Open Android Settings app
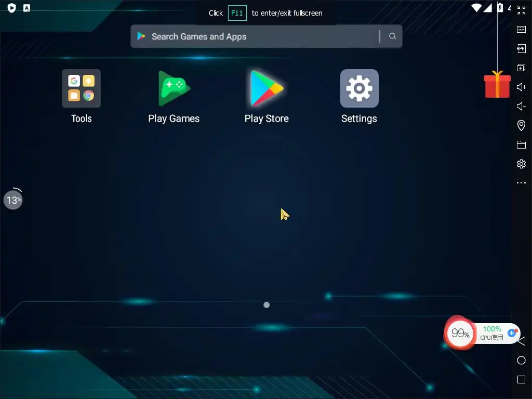This screenshot has width=532, height=399. [360, 88]
